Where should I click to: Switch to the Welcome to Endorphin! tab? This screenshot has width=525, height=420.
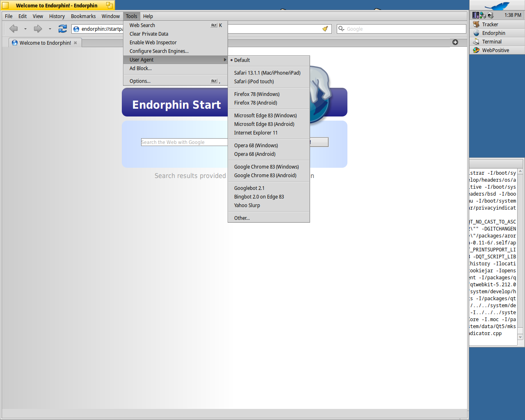coord(45,43)
